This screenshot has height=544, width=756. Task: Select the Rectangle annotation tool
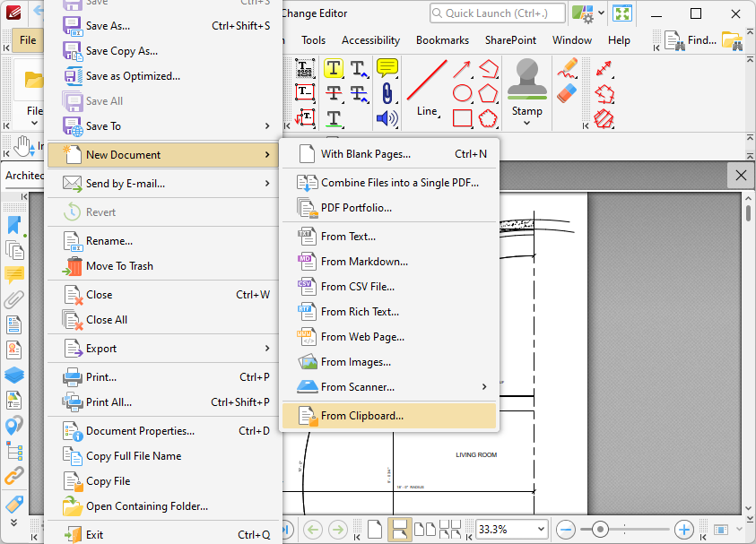tap(464, 117)
